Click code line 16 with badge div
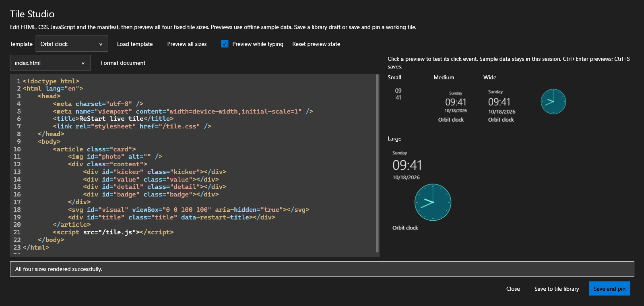The image size is (644, 306). 151,194
